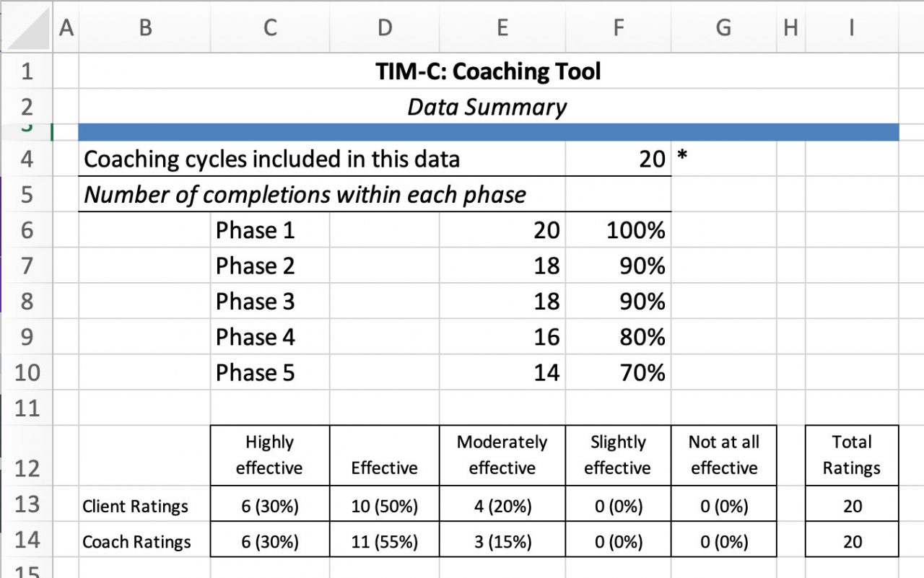
Task: Click row number 11 to select the row
Action: tap(27, 408)
